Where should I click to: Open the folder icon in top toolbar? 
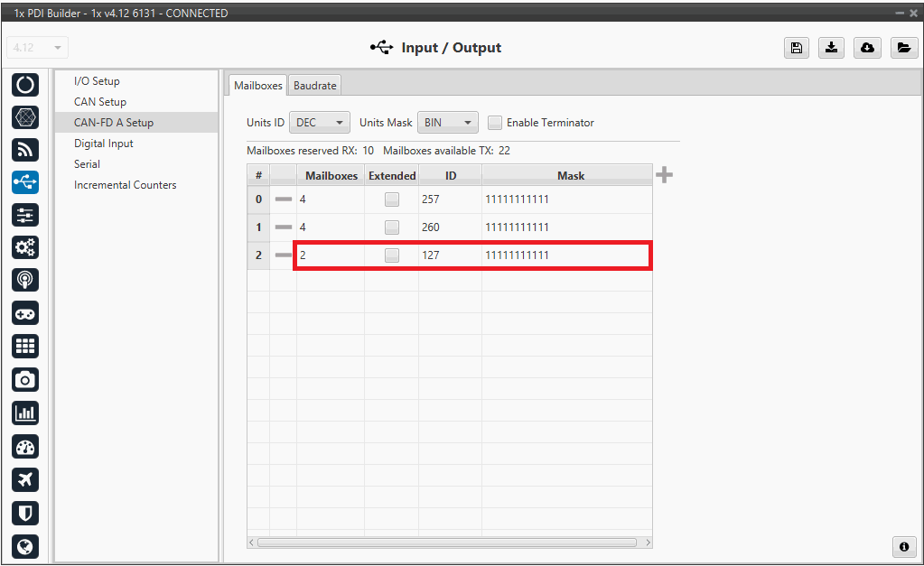tap(903, 48)
